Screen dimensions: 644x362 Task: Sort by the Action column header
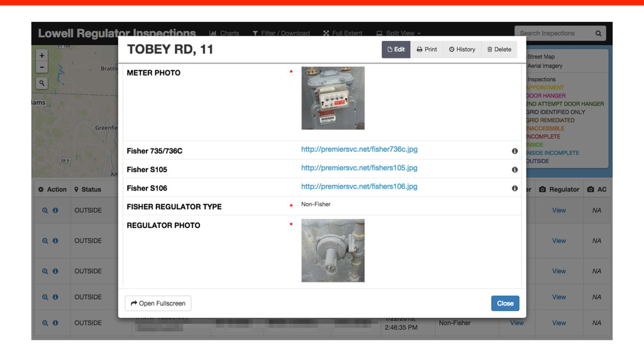click(x=52, y=189)
